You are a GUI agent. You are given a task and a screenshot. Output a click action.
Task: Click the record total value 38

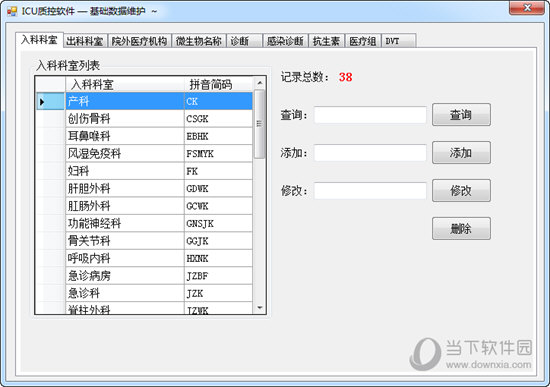(346, 77)
